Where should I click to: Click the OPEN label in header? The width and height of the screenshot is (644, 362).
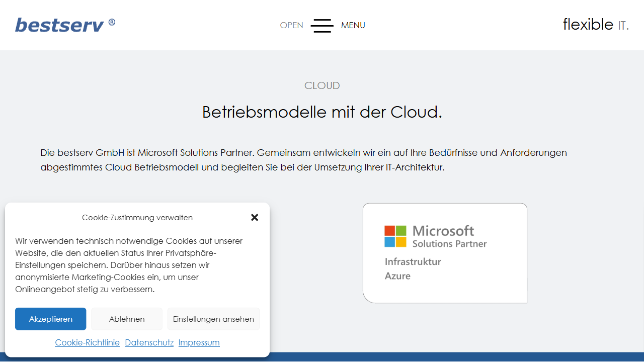point(292,25)
